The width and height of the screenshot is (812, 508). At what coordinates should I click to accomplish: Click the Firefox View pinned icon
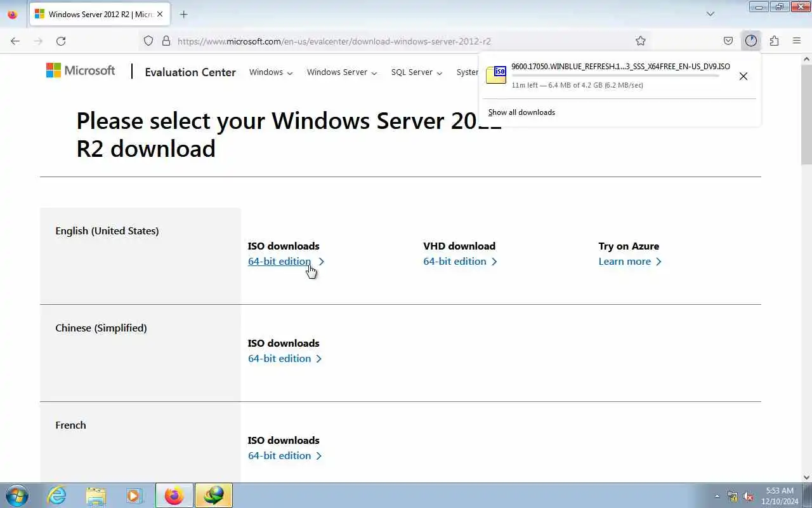click(12, 14)
